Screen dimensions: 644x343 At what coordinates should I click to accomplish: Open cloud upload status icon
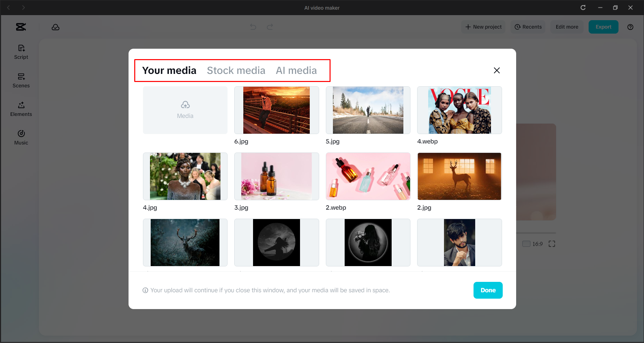click(x=55, y=27)
